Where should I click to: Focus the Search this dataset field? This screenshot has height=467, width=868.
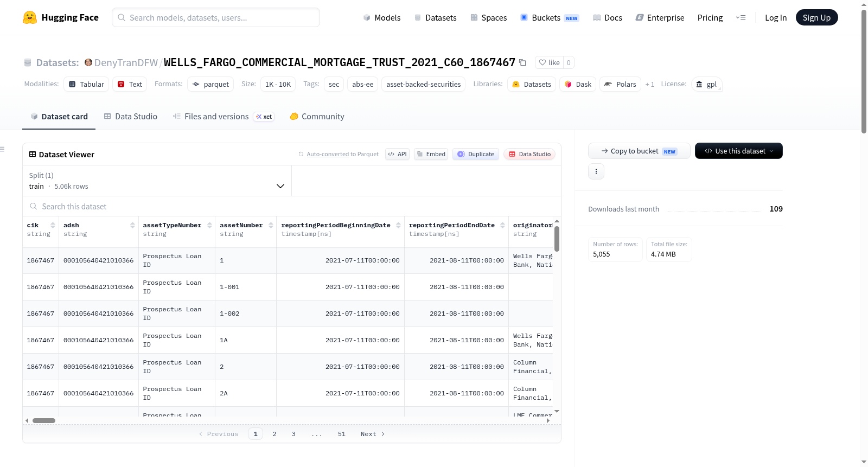[292, 206]
